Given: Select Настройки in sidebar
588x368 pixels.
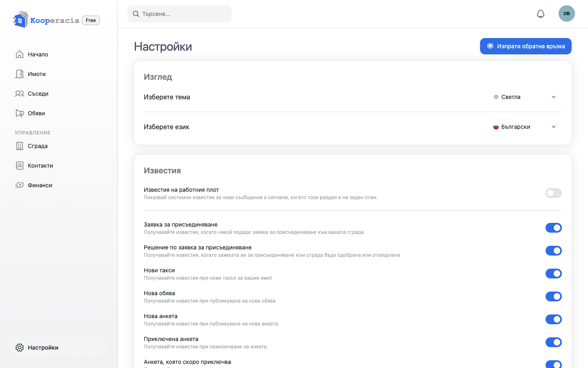Looking at the screenshot, I should 59,348.
